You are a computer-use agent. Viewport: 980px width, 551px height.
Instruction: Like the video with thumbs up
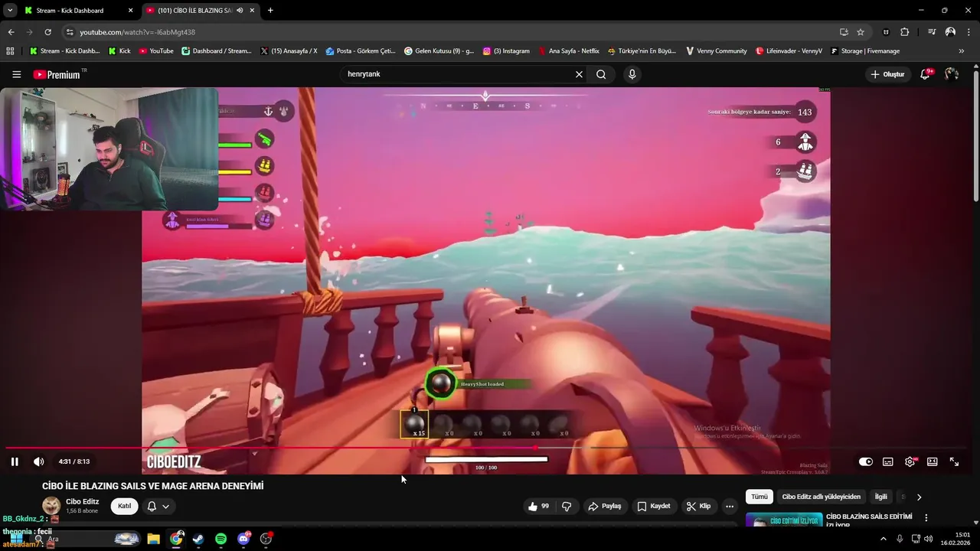point(539,506)
